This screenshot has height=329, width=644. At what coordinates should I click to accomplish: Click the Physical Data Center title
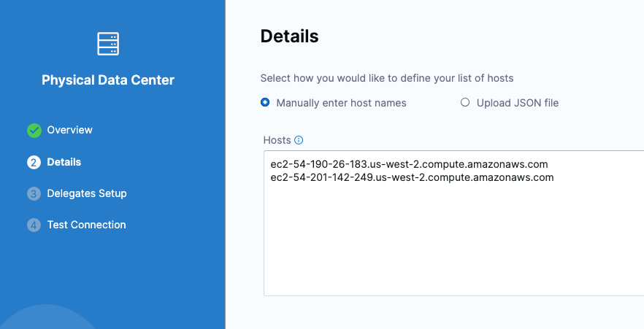(x=108, y=80)
